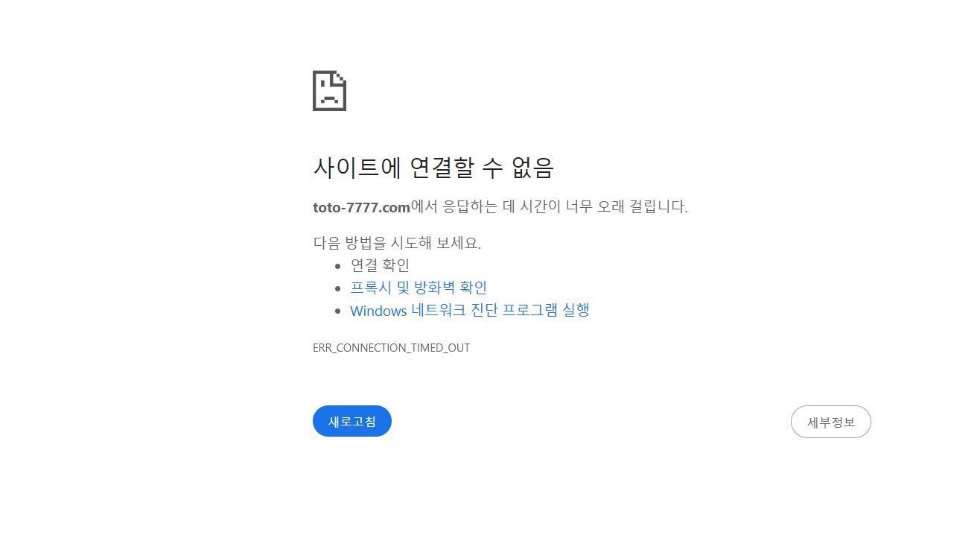Viewport: 980px width, 535px height.
Task: Click the bullet dot beside 프록시 및 방화벽 확인
Action: tap(338, 288)
